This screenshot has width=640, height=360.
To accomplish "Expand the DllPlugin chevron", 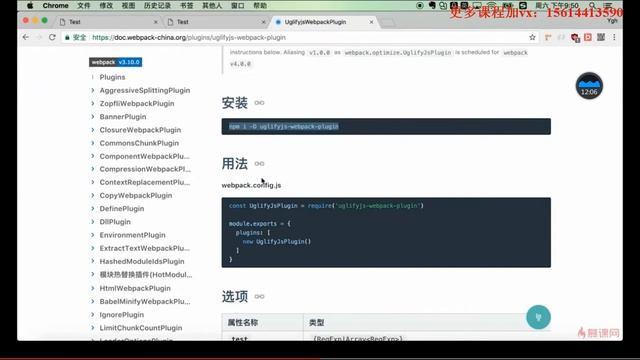I will (93, 222).
